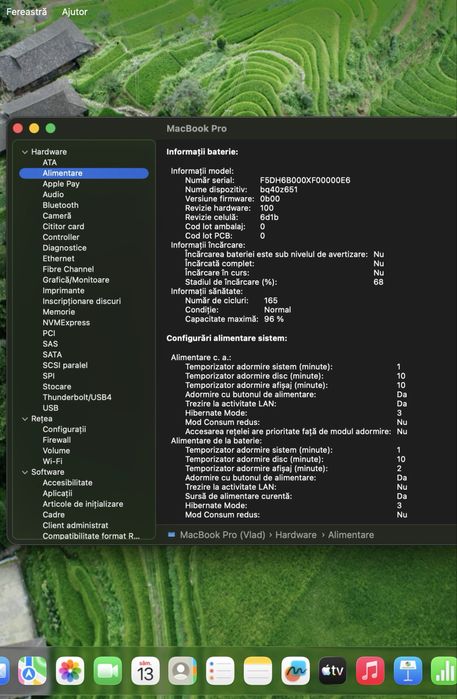Select Volume under Rețea
This screenshot has width=457, height=699.
(x=56, y=451)
